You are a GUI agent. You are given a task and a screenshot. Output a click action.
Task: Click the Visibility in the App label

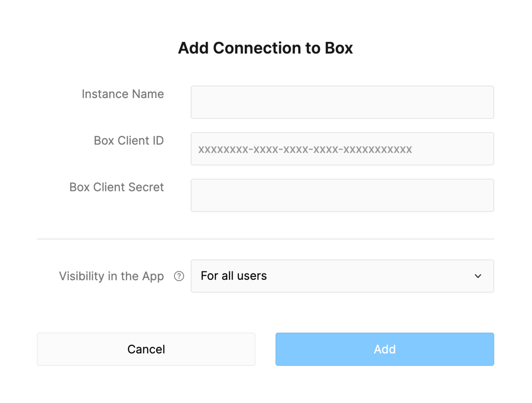(111, 276)
